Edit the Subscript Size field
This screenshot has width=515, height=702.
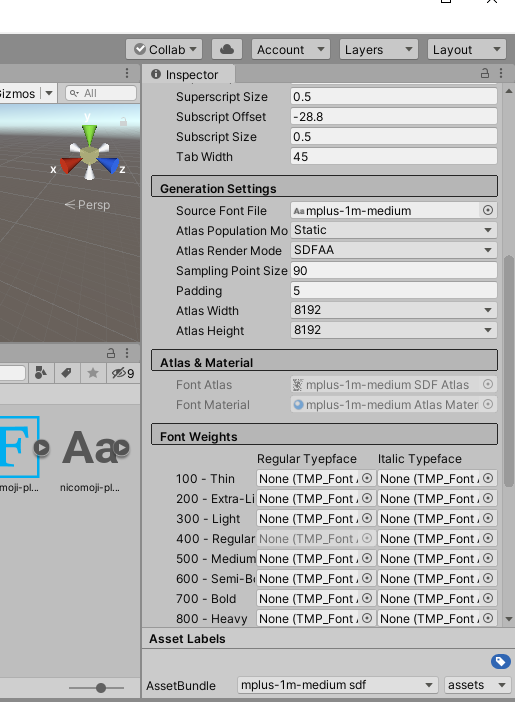click(394, 137)
